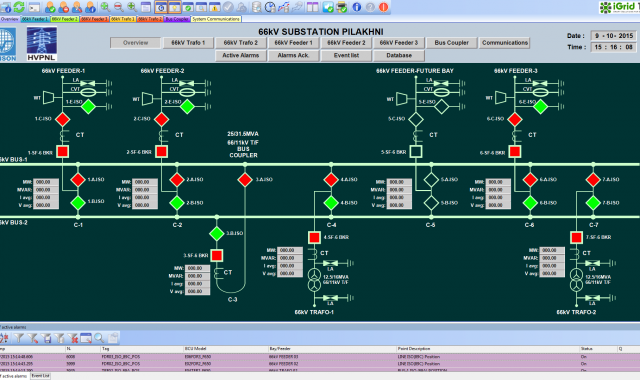Image resolution: width=640 pixels, height=380 pixels.
Task: Toggle the 1-SF-6 BKR breaker
Action: tap(62, 151)
